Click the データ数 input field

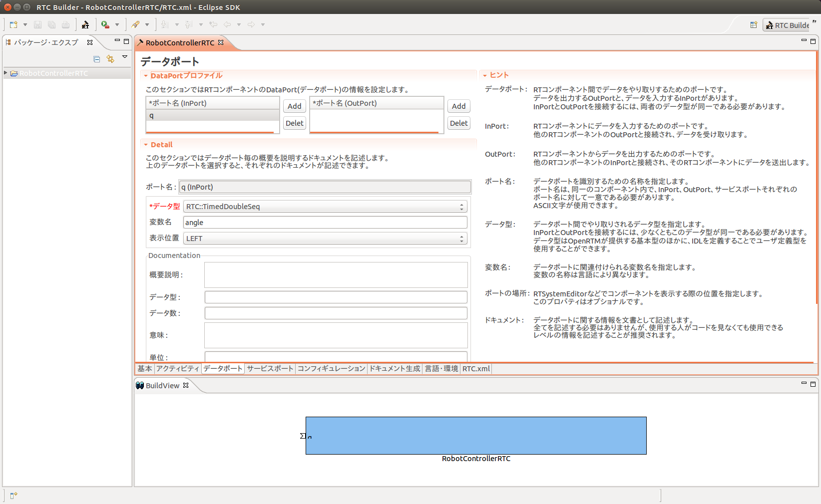click(x=336, y=313)
